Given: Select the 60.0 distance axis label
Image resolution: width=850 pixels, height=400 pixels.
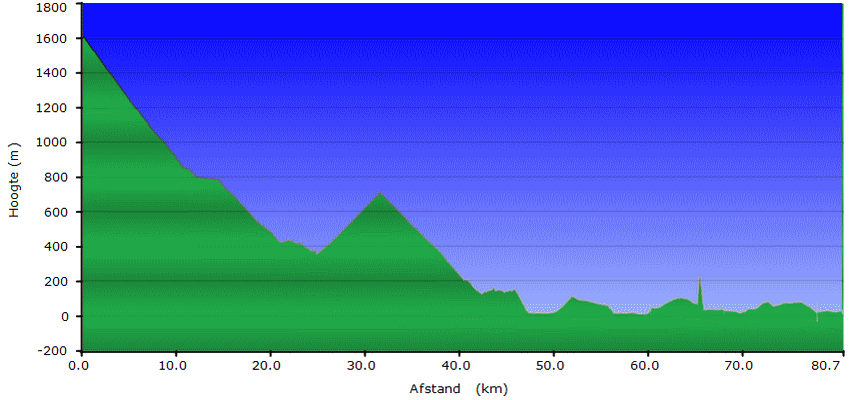Looking at the screenshot, I should click(648, 366).
